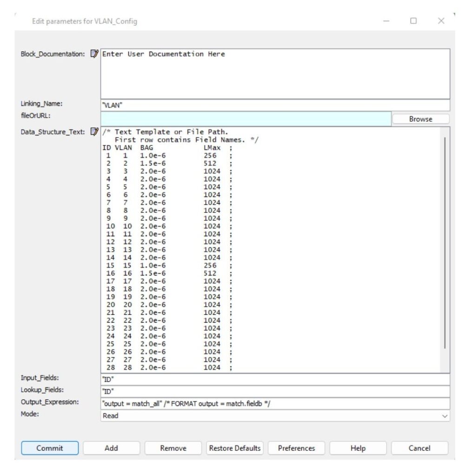Screen dimensions: 471x476
Task: Open Preferences
Action: click(x=296, y=448)
